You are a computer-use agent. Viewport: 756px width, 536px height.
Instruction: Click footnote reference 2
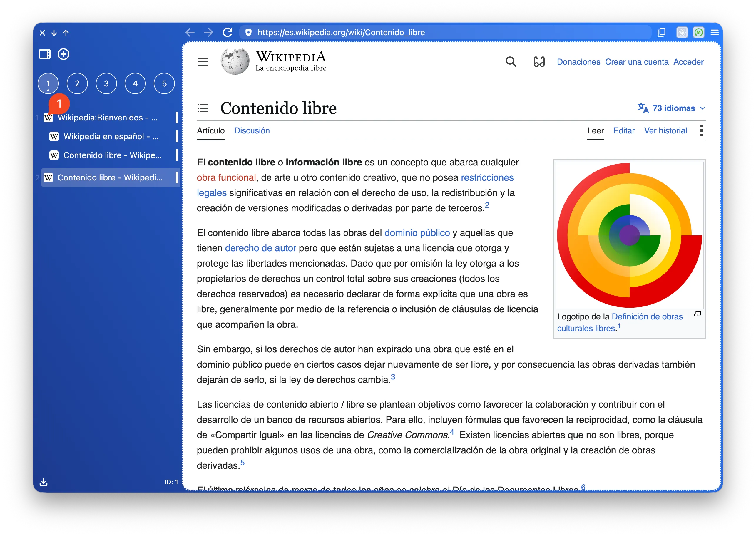[x=487, y=205]
